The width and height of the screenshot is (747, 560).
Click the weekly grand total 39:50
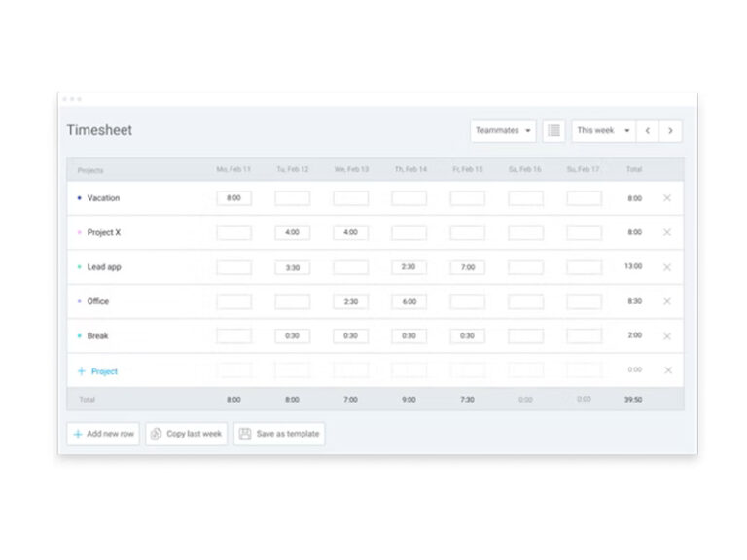click(633, 400)
